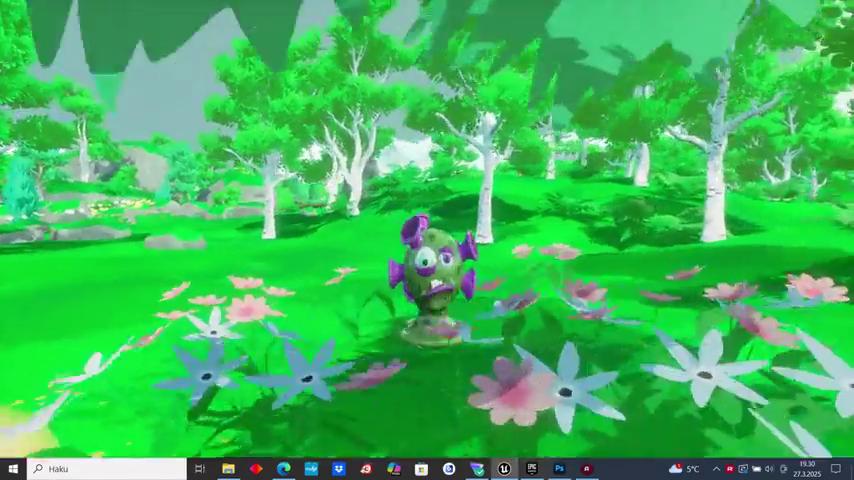Show hidden system tray icons
The image size is (854, 480).
(x=717, y=469)
